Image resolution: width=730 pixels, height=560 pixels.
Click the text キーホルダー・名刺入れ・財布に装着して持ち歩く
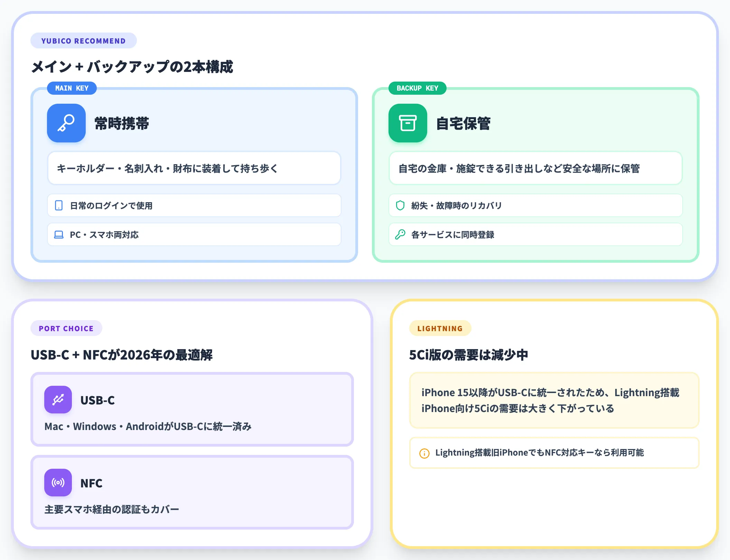point(167,168)
